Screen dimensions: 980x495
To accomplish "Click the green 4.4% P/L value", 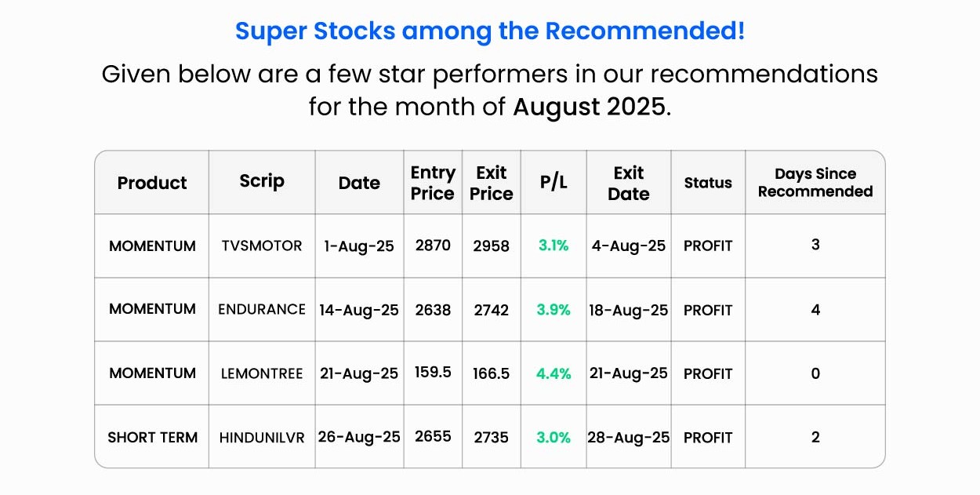I will (x=554, y=373).
